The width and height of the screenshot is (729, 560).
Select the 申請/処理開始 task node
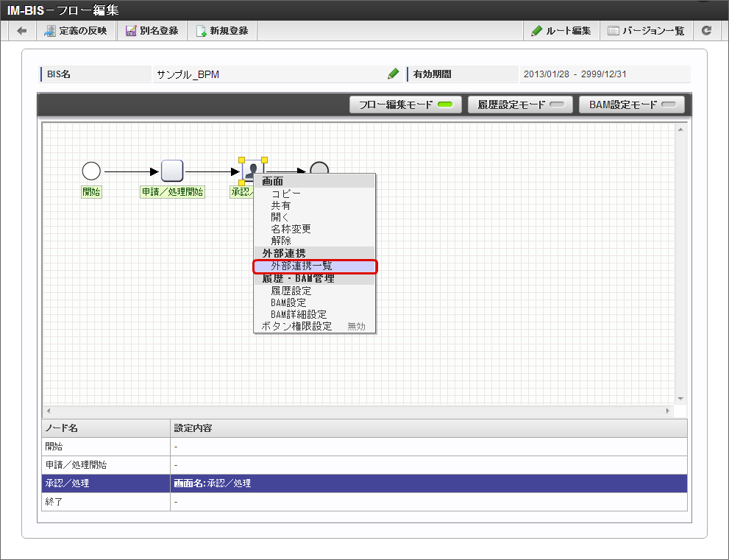point(172,171)
